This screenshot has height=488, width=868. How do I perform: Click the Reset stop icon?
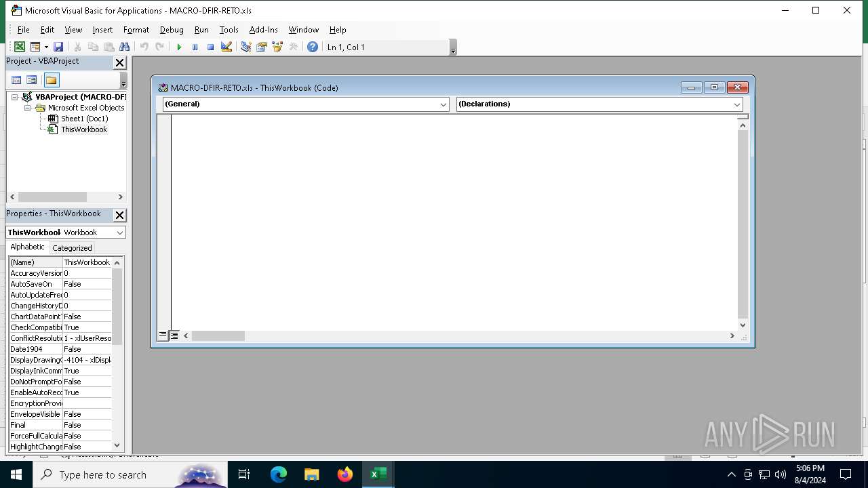pos(210,47)
